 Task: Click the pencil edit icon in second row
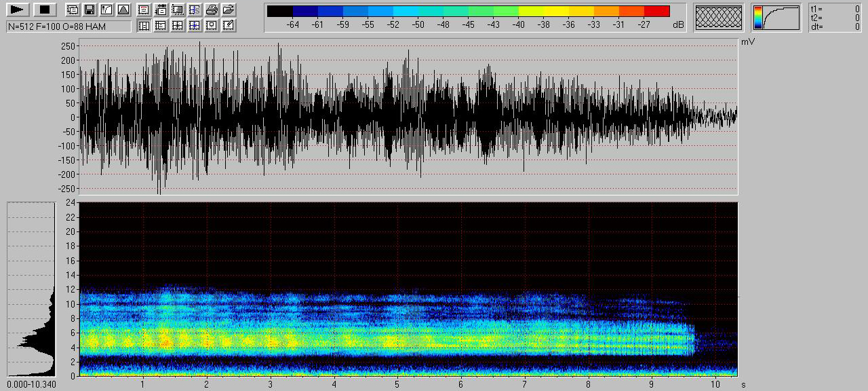tap(229, 26)
